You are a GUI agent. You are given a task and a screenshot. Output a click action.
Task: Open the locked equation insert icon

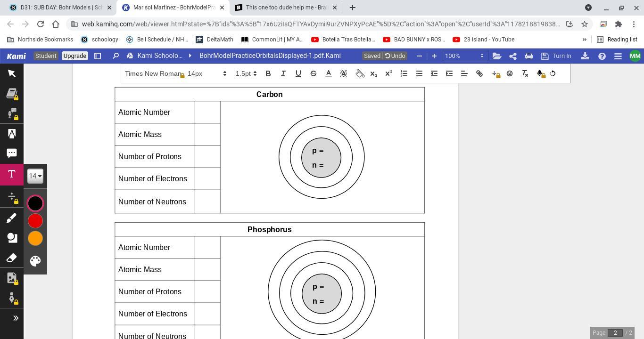coord(495,73)
